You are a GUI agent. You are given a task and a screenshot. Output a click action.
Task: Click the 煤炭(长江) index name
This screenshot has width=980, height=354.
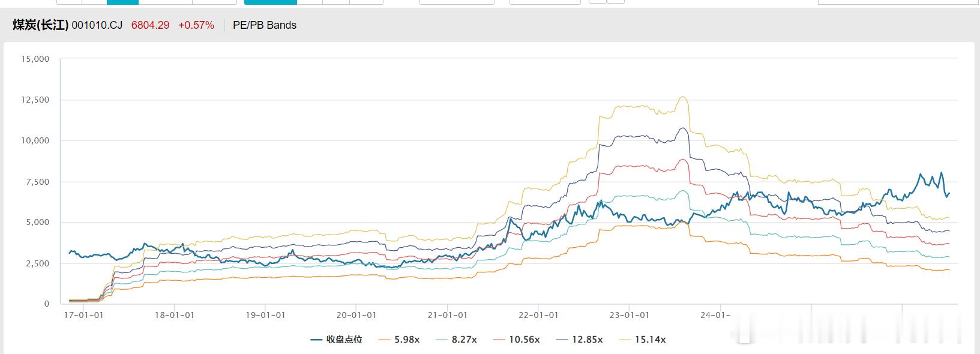[40, 25]
